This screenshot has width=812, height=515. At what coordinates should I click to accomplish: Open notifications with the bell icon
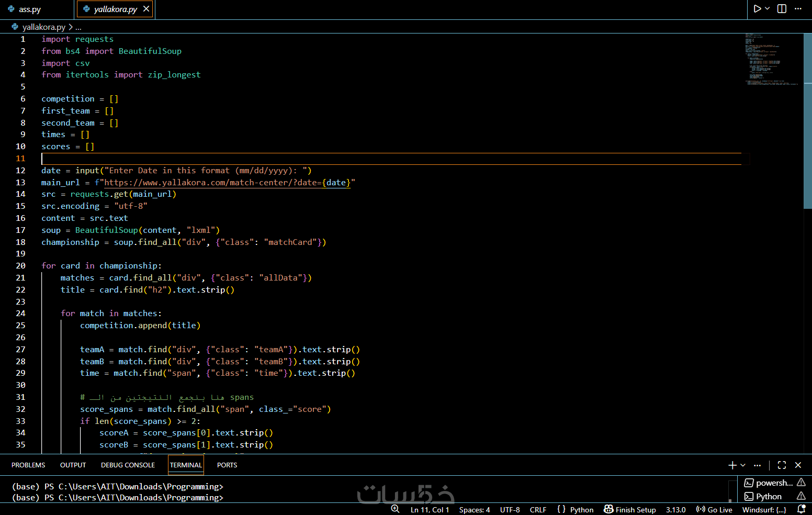(x=801, y=509)
